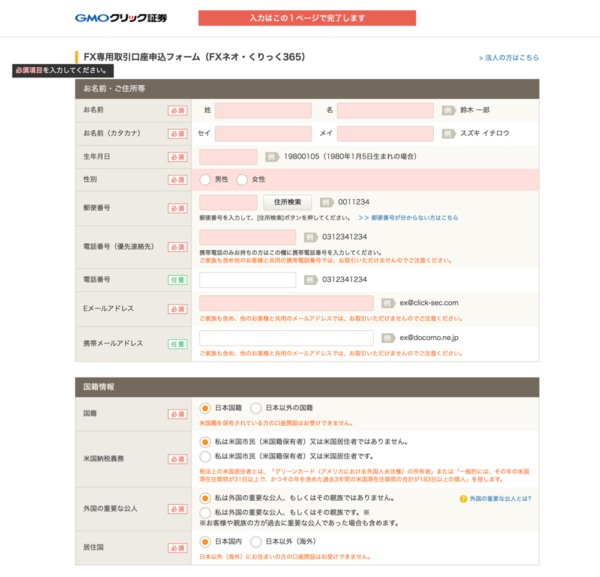Click the 必須項目を入力してください tooltip
600x577 pixels.
(63, 70)
